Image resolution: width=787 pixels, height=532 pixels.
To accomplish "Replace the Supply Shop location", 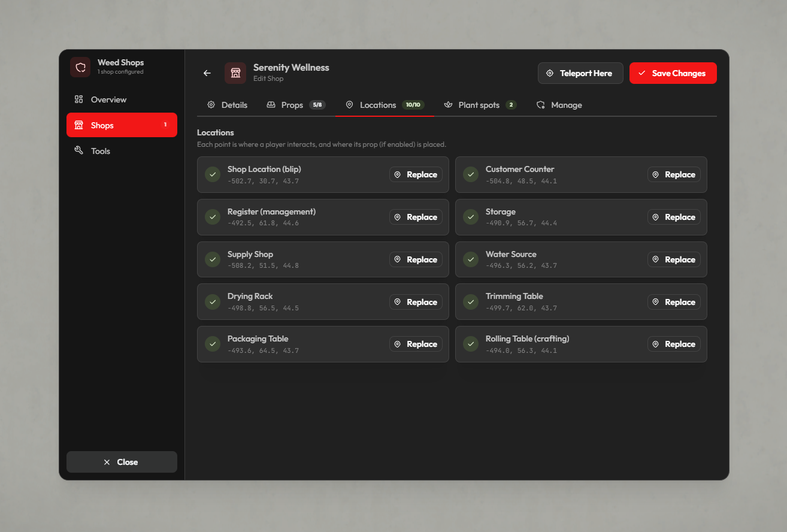I will (x=416, y=259).
